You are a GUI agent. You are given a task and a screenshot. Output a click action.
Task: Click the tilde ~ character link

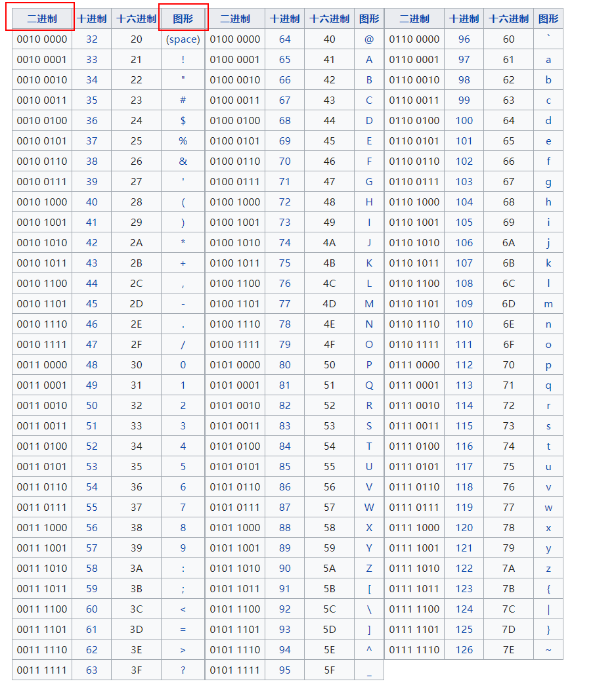click(x=548, y=650)
